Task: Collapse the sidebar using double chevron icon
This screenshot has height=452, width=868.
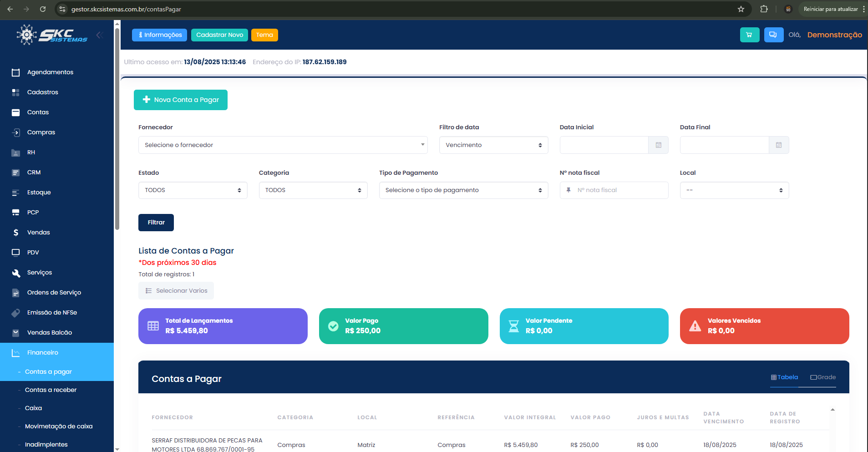Action: [x=100, y=35]
